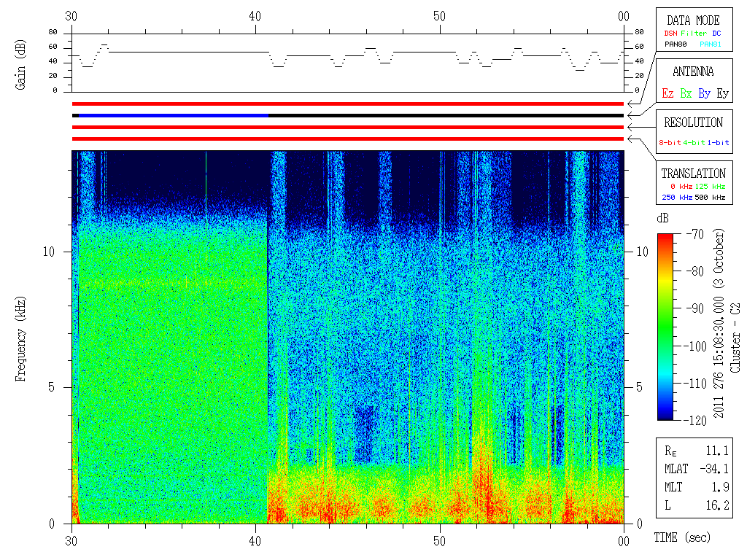
Task: Select the green Bx antenna label
Action: [686, 93]
